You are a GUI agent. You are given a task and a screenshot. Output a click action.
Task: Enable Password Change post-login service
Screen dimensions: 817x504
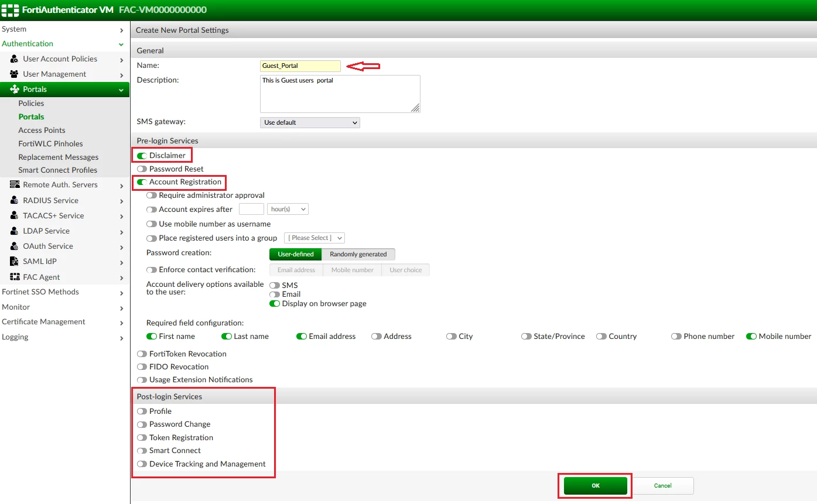pos(142,424)
